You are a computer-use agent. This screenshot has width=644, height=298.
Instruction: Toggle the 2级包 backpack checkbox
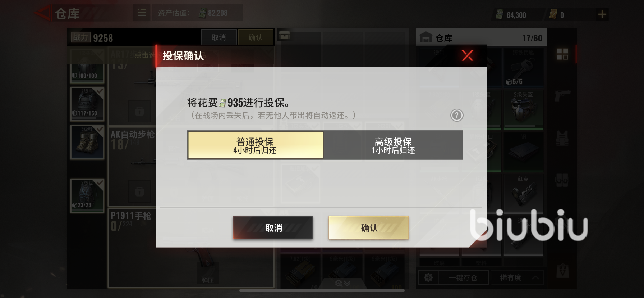(x=100, y=183)
